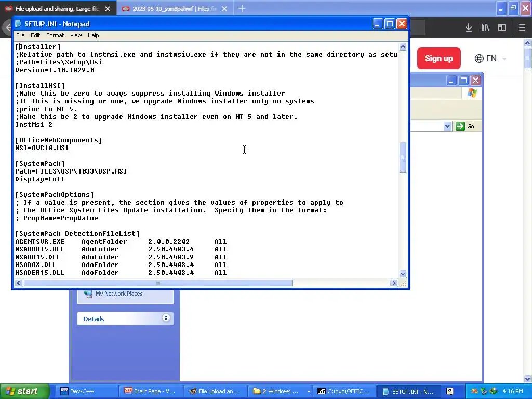Screen dimensions: 532x399
Task: Click the MSI=OWC10.MSI line
Action: (42, 148)
